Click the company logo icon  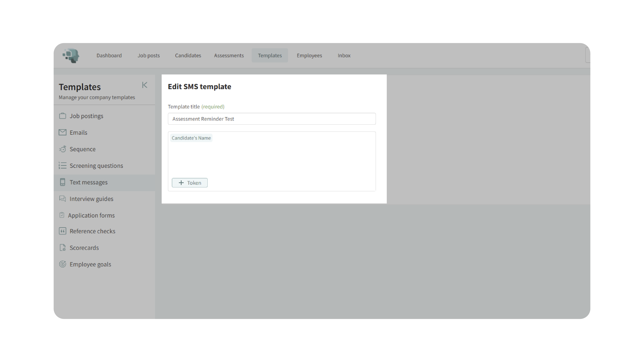pos(71,56)
